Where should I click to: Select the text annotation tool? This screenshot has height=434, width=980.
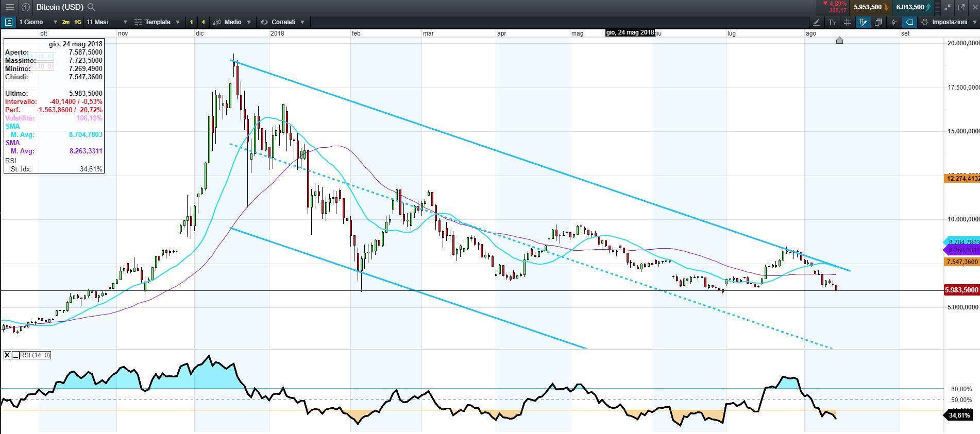tap(832, 22)
